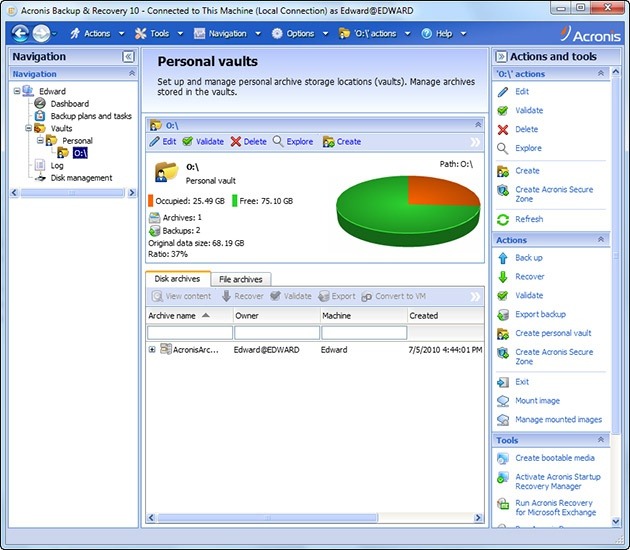Screen dimensions: 630x550
Task: Click red Delete icon in 'O:\' actions sidebar
Action: click(503, 130)
